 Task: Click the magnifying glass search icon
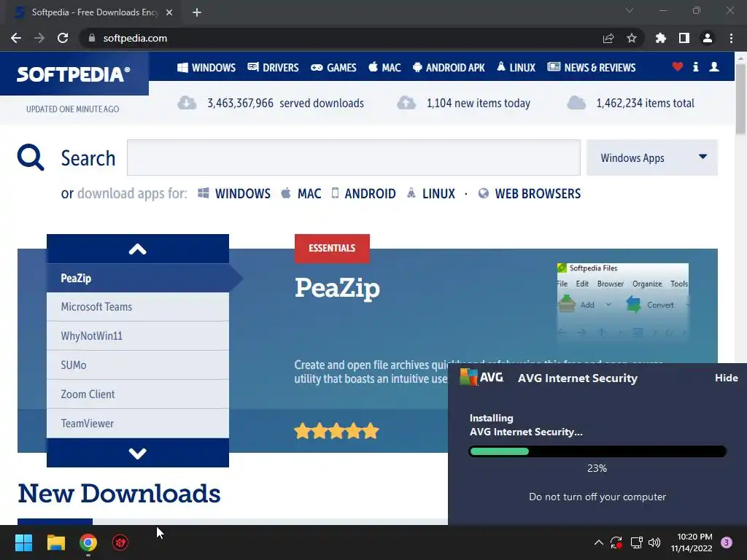click(31, 157)
